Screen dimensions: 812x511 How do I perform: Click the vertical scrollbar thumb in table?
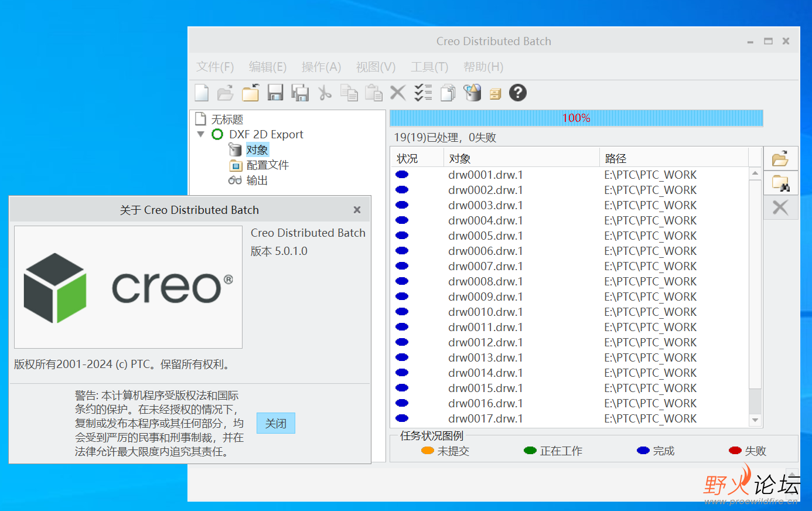click(755, 284)
